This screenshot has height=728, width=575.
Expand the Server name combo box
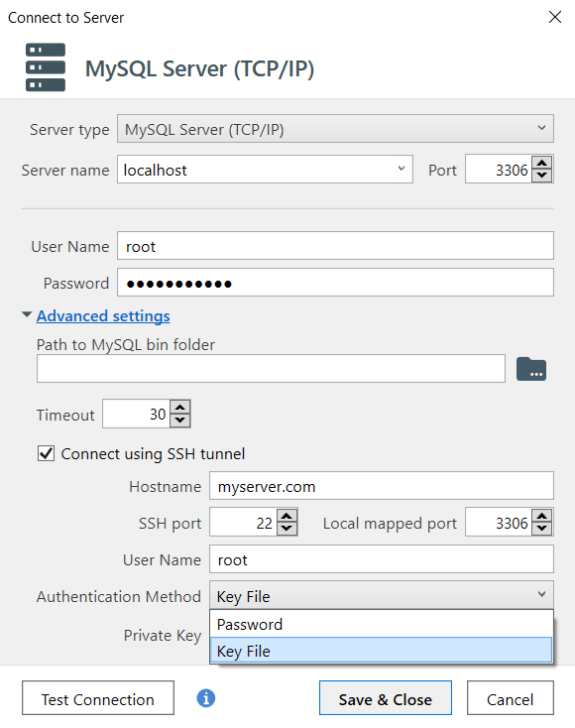[402, 169]
